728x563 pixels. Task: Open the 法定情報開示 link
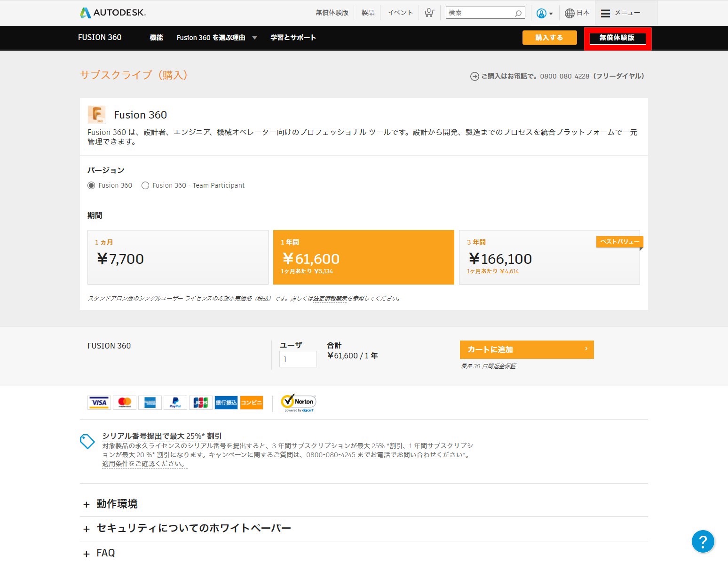coord(330,299)
